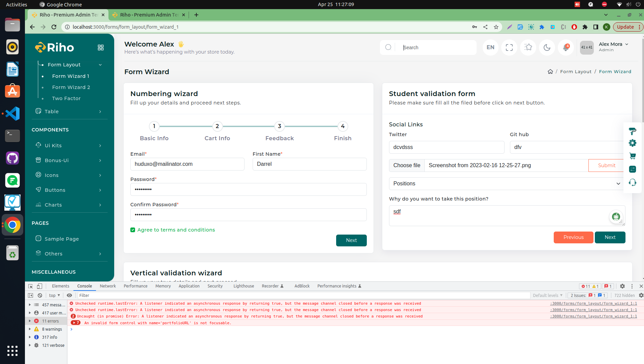This screenshot has height=364, width=644.
Task: Toggle the DevTools device toolbar
Action: [39, 286]
